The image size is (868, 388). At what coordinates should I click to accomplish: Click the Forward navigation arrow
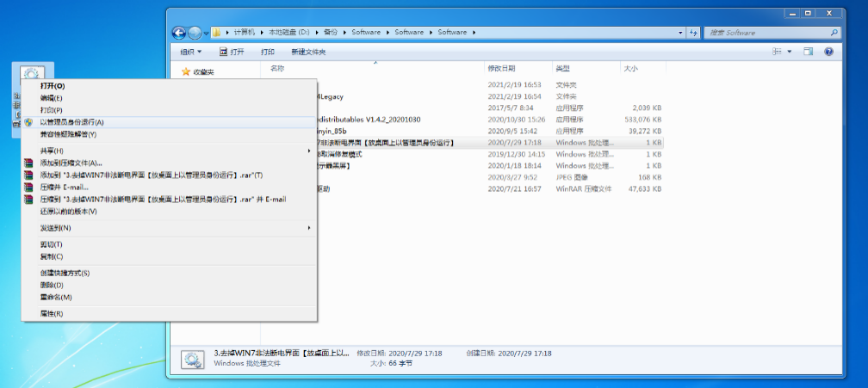195,33
